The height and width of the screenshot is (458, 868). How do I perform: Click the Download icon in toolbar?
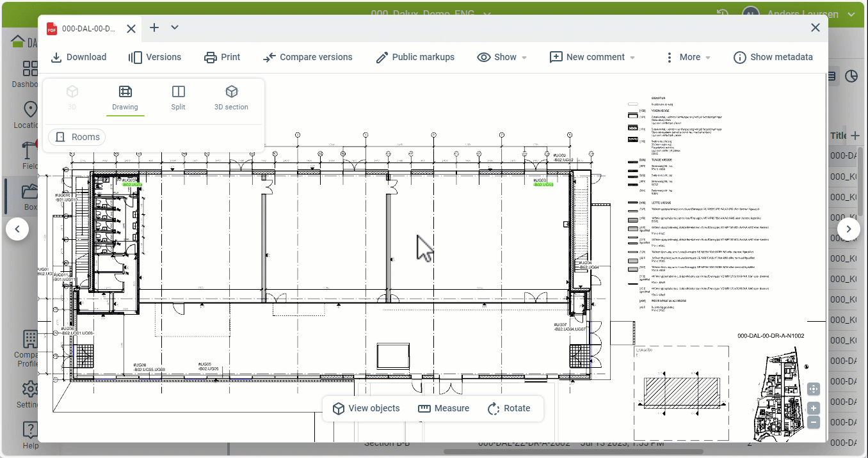[x=56, y=58]
